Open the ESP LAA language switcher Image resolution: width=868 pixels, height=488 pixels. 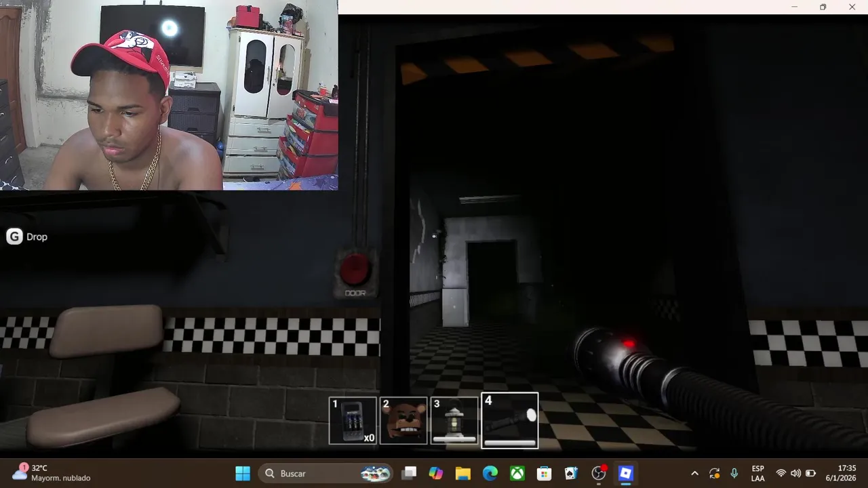pos(758,473)
